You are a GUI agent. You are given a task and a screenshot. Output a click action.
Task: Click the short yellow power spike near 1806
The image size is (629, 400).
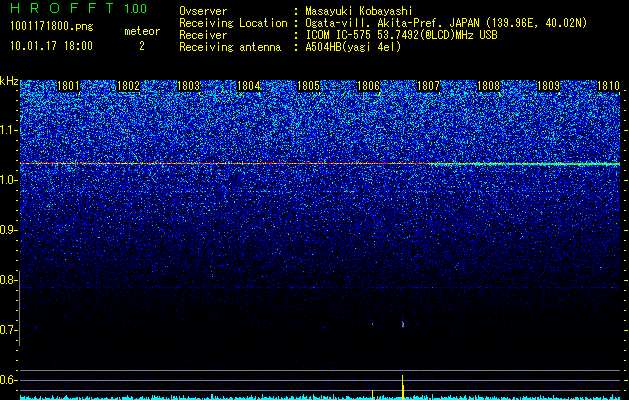373,394
